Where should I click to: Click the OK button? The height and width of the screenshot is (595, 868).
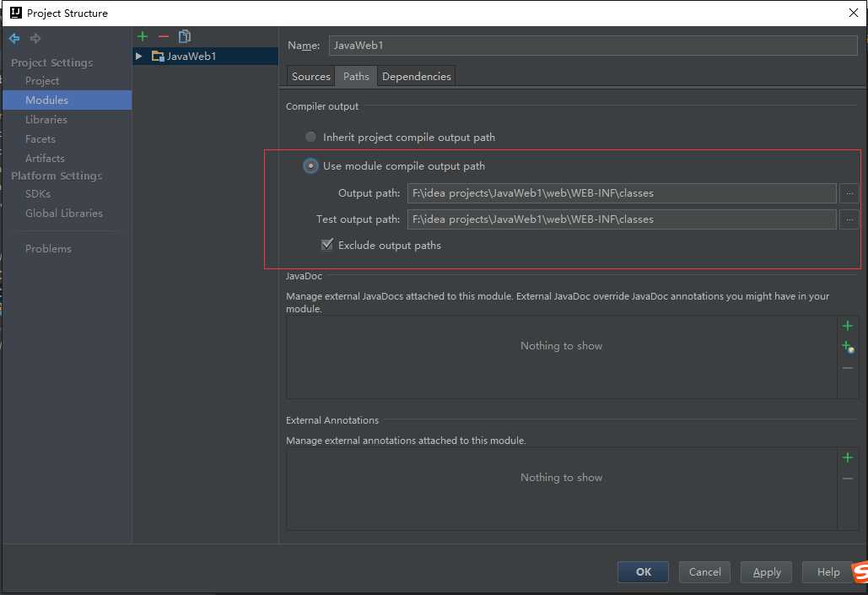coord(644,571)
